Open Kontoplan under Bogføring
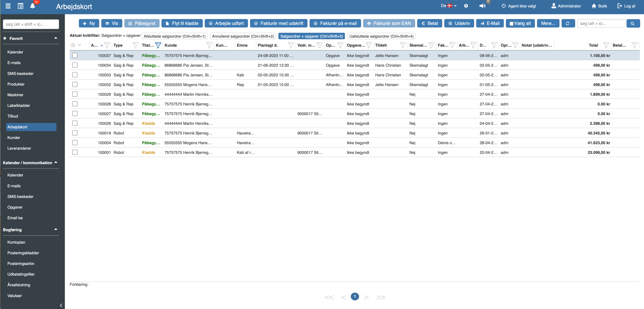Viewport: 644px width, 309px height. (x=16, y=242)
